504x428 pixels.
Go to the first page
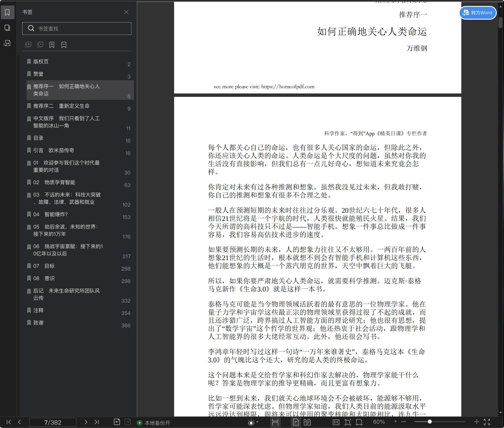point(9,422)
